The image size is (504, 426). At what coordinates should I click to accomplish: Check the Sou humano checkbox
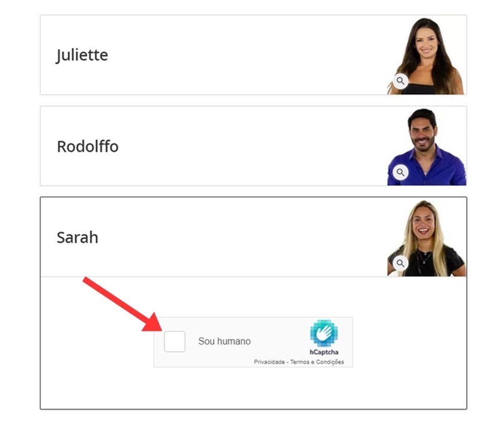[175, 341]
